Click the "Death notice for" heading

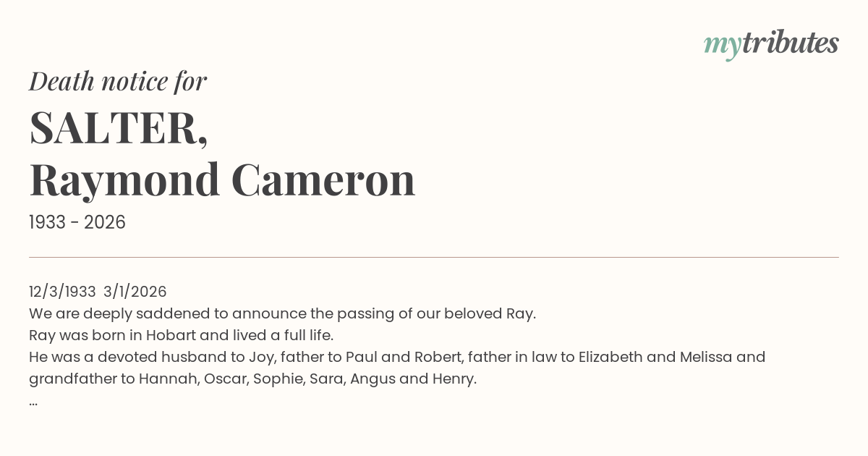coord(118,82)
